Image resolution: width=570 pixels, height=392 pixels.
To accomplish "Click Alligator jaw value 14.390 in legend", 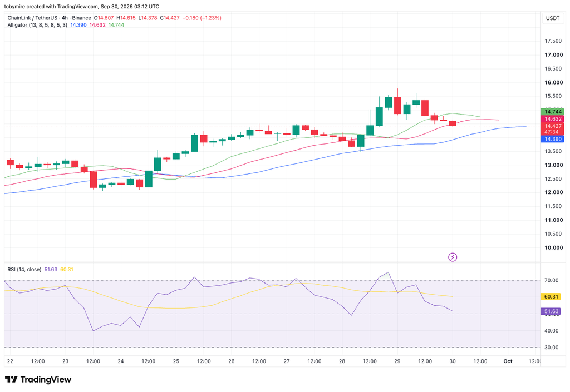I will pos(78,25).
